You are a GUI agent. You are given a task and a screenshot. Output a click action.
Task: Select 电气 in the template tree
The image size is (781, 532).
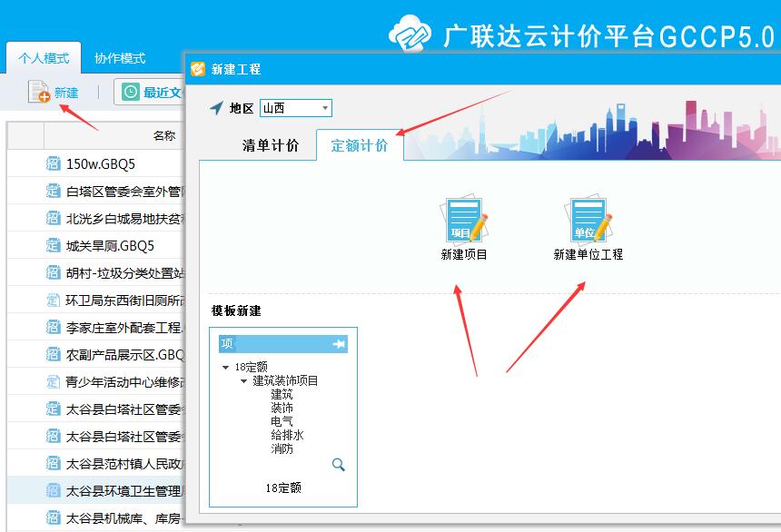pos(282,421)
